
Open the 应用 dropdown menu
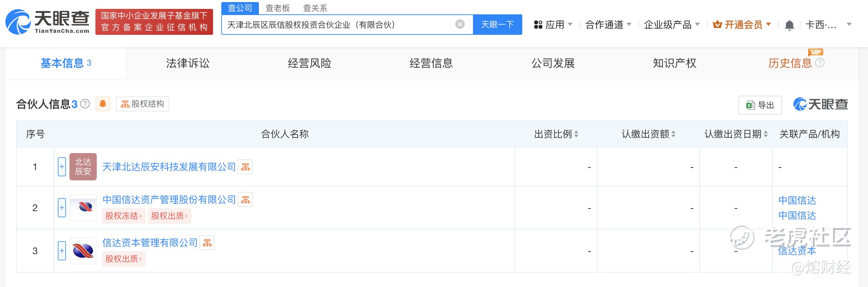553,25
